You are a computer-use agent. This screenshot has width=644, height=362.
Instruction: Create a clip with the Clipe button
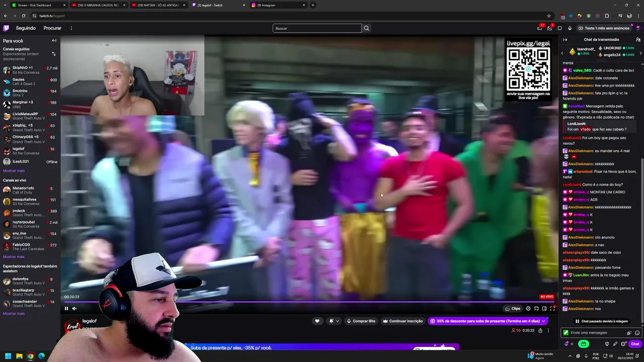point(513,309)
